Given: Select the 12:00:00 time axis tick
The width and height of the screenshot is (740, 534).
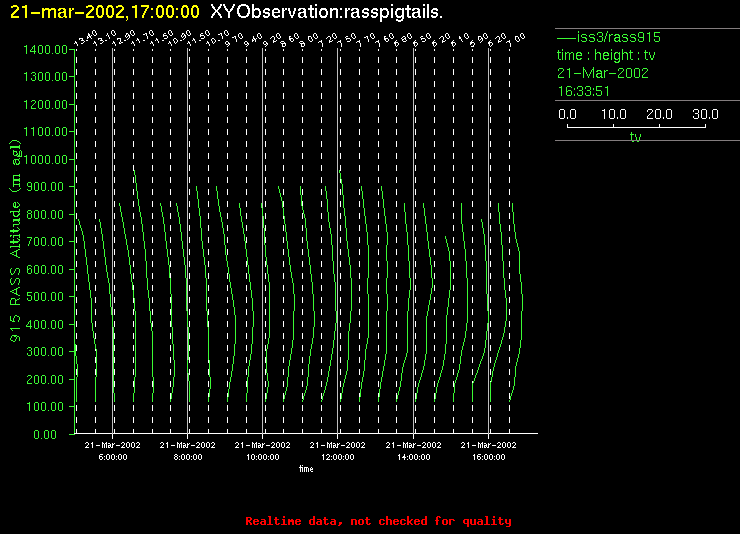Looking at the screenshot, I should tap(338, 455).
